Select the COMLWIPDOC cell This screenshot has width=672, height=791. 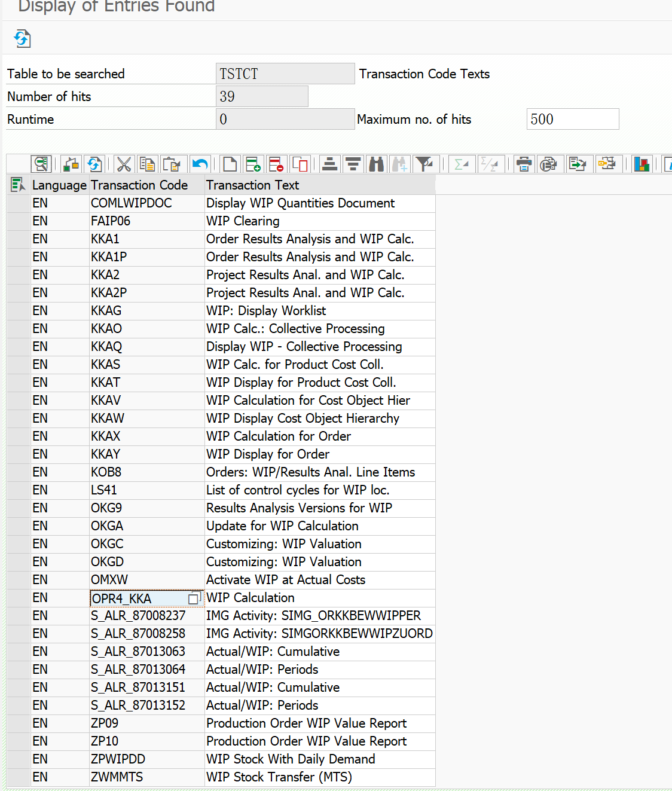[147, 203]
